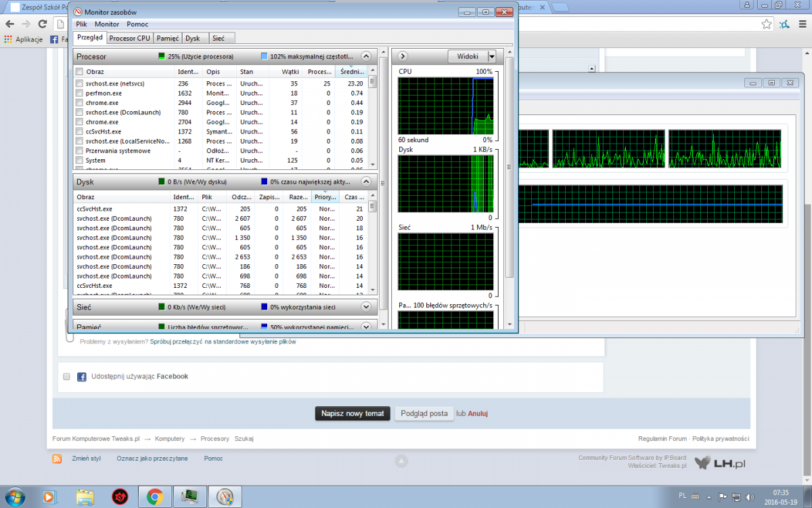Bookmark the page with the star icon
The height and width of the screenshot is (508, 812).
click(766, 24)
